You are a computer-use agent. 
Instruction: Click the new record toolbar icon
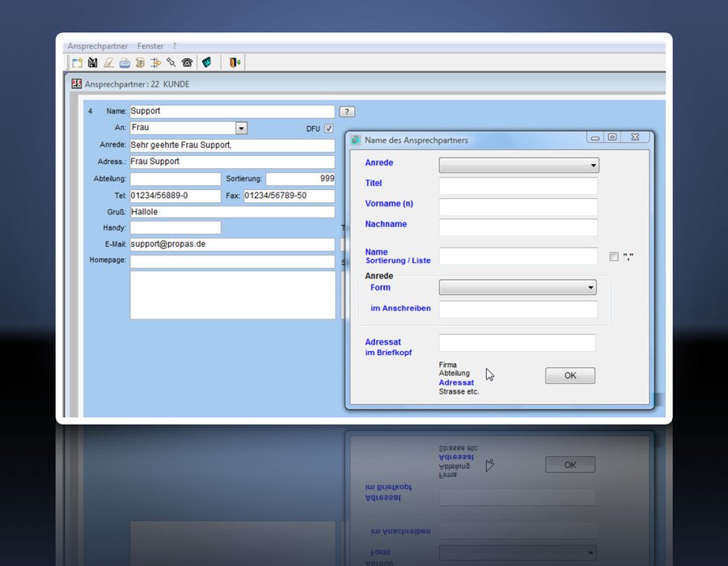[x=78, y=62]
